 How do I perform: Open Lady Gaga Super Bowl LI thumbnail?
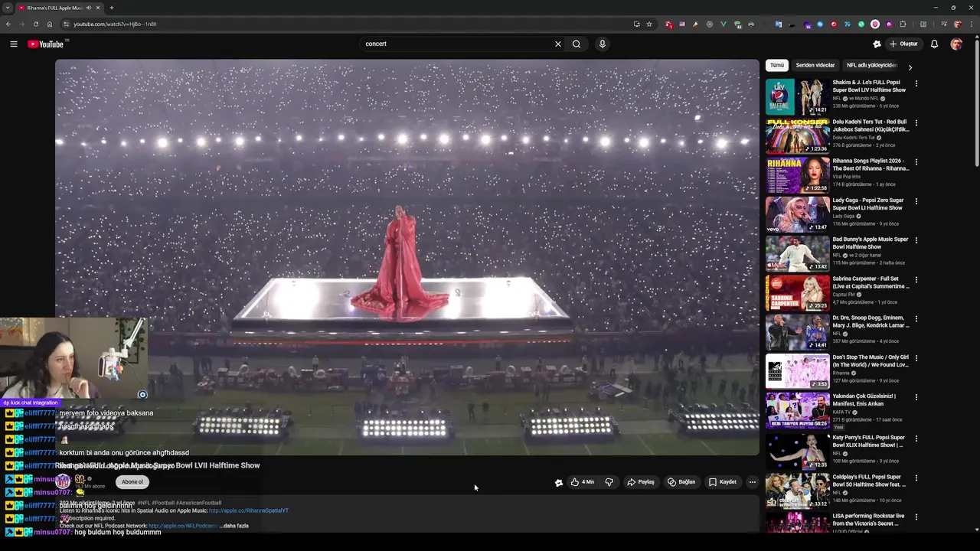coord(797,215)
